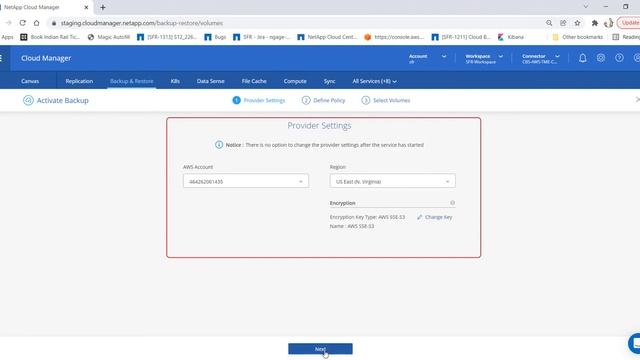Go to Define Policy step
The image size is (640, 360).
324,100
